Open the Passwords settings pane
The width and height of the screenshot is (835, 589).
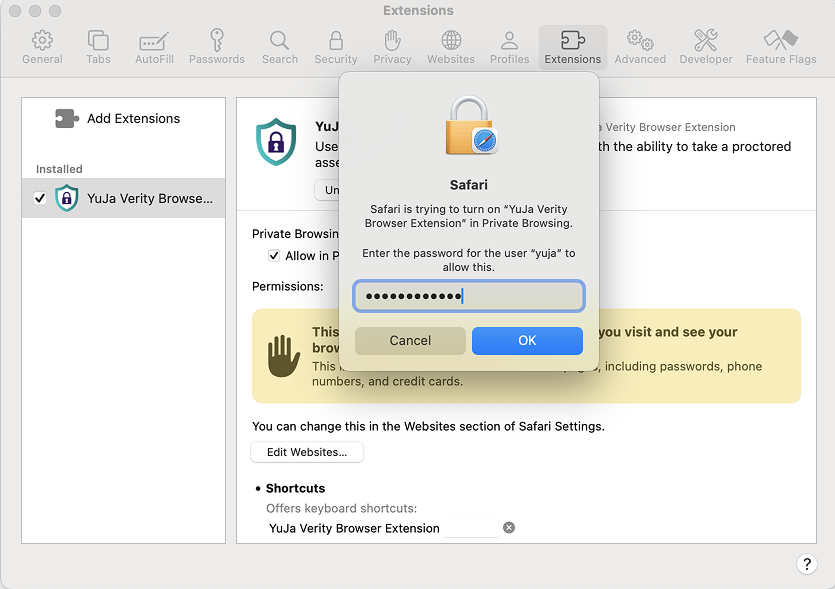[x=217, y=47]
